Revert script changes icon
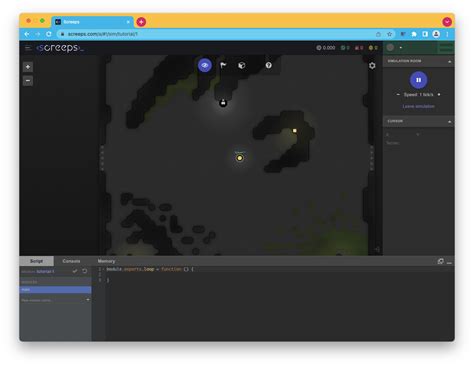474x367 pixels. coord(85,271)
